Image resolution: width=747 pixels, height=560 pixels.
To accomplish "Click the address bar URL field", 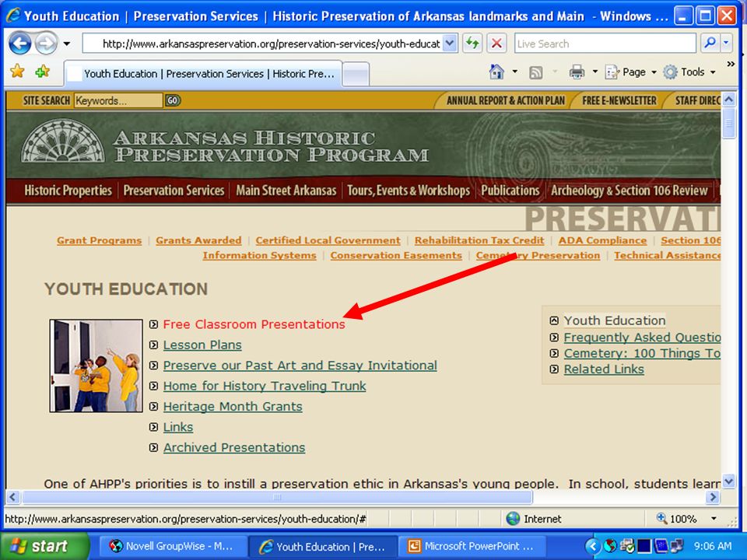I will [x=270, y=44].
